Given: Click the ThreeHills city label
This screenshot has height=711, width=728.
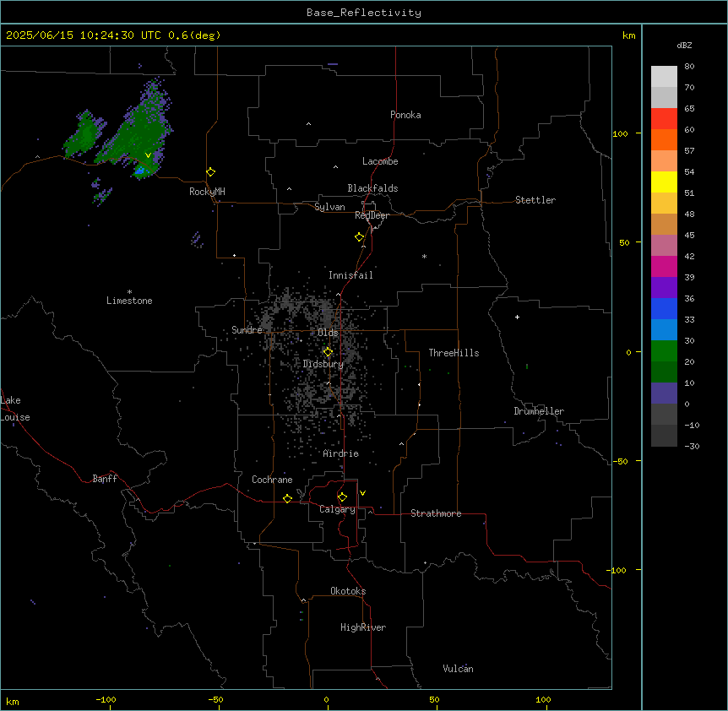Looking at the screenshot, I should pyautogui.click(x=454, y=353).
